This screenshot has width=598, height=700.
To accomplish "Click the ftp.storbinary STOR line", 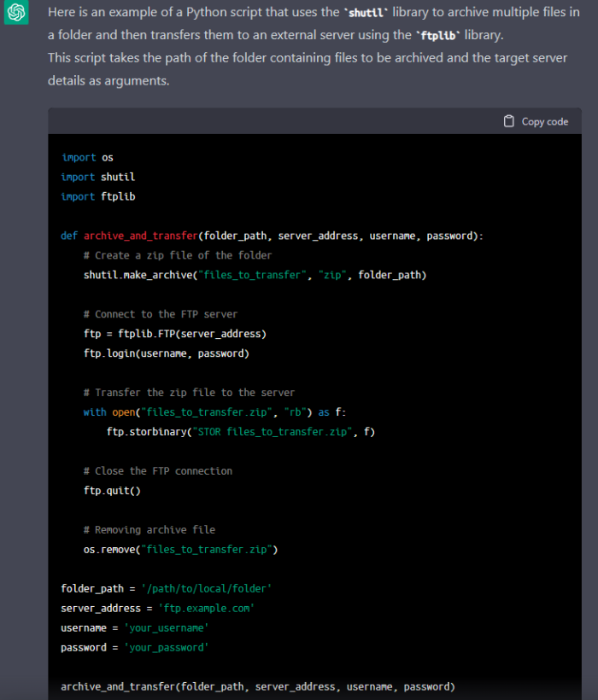I will point(241,432).
